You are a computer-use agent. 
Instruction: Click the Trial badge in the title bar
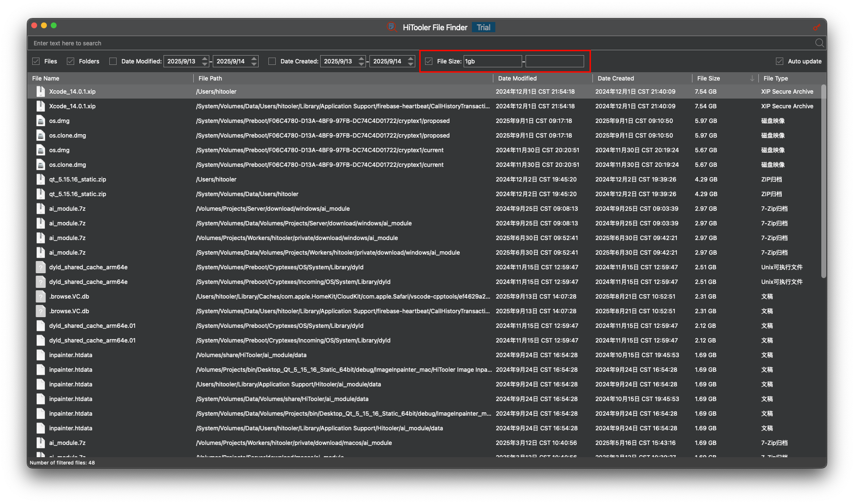point(483,27)
